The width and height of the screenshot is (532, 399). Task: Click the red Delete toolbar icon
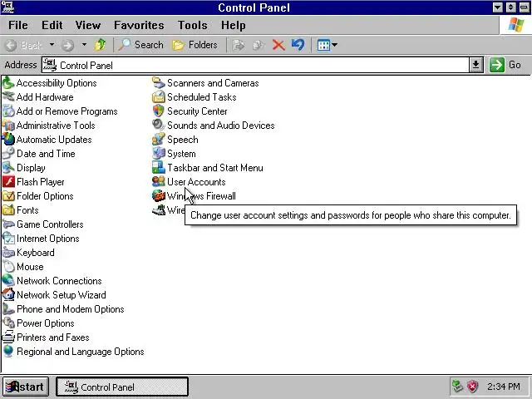278,45
